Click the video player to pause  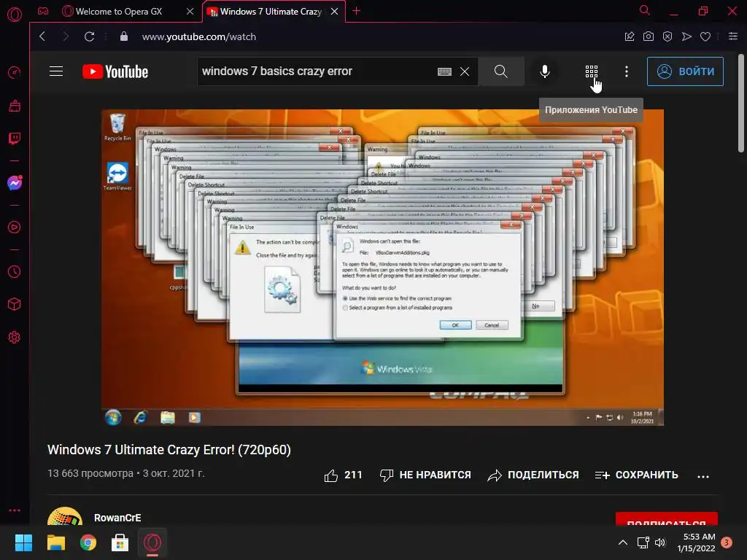point(382,267)
